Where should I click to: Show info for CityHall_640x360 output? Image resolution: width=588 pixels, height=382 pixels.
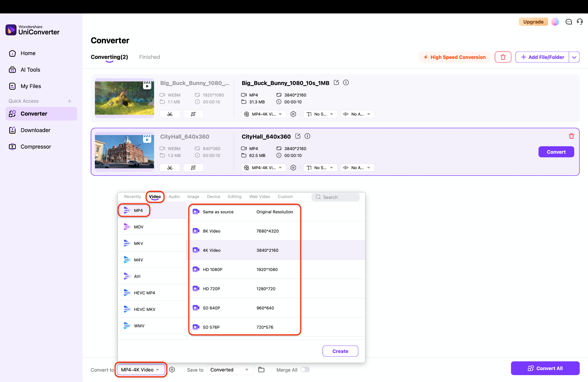[307, 136]
